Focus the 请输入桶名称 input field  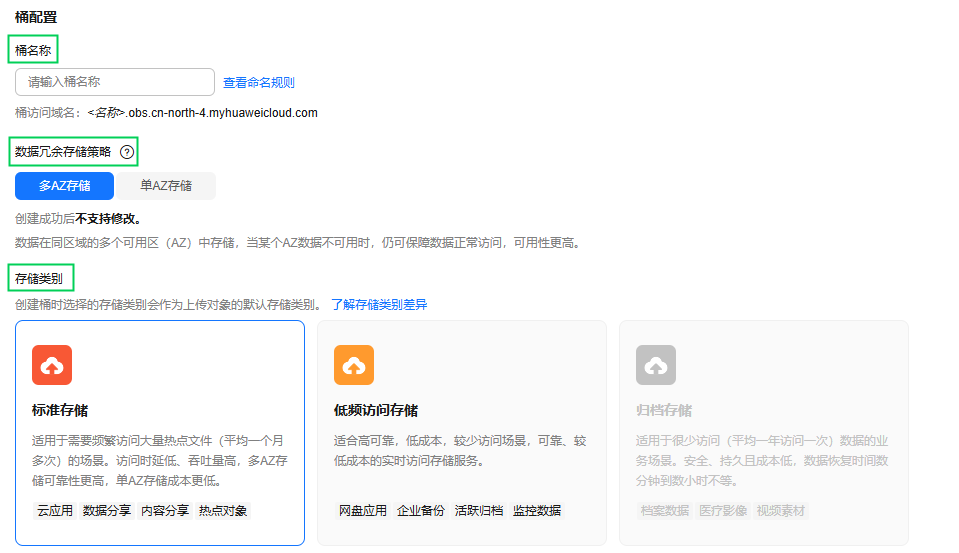tap(115, 82)
